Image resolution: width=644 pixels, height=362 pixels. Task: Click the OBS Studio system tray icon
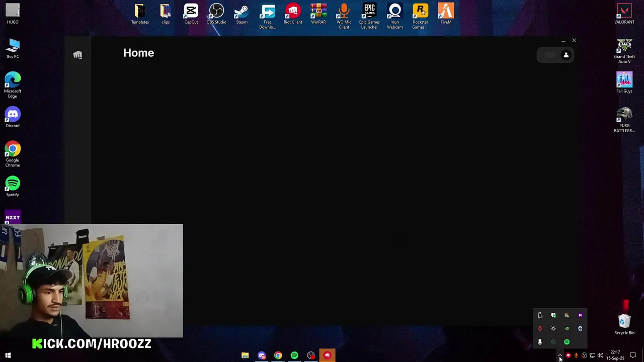(584, 355)
